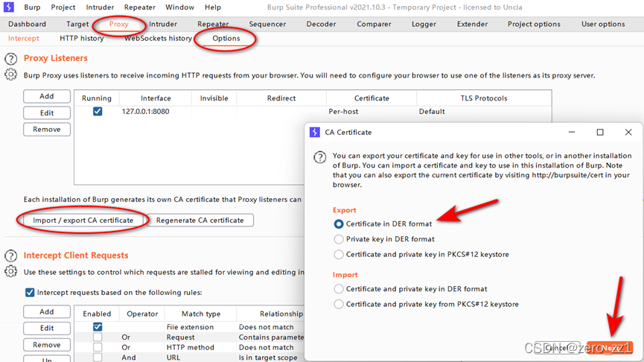Maximize the CA Certificate dialog

[x=600, y=133]
